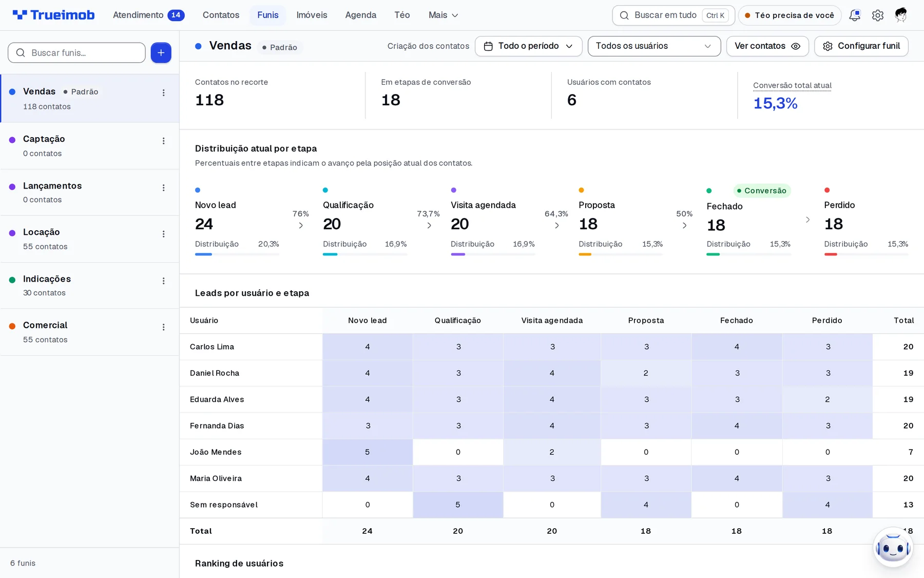Open the user avatar menu

[901, 15]
